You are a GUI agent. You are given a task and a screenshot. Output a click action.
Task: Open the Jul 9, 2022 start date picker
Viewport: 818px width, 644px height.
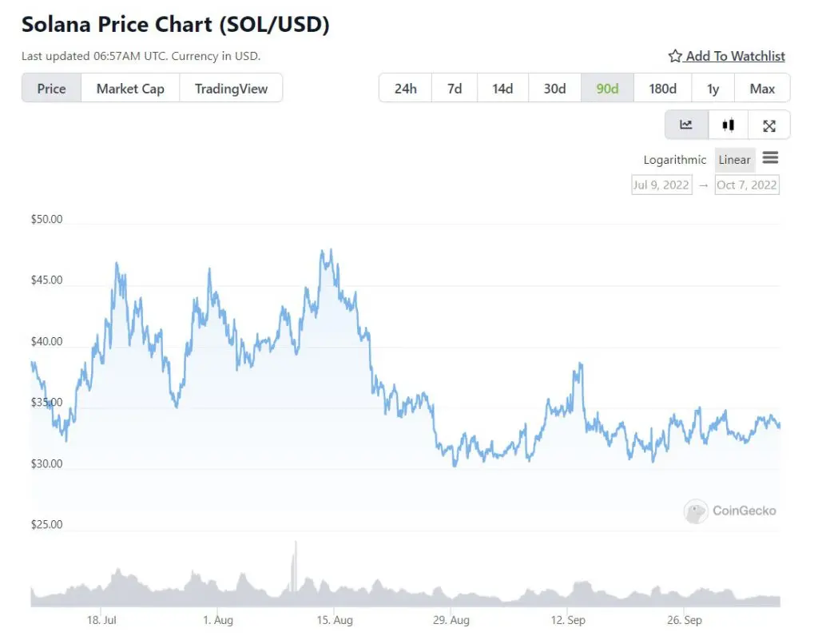(661, 185)
